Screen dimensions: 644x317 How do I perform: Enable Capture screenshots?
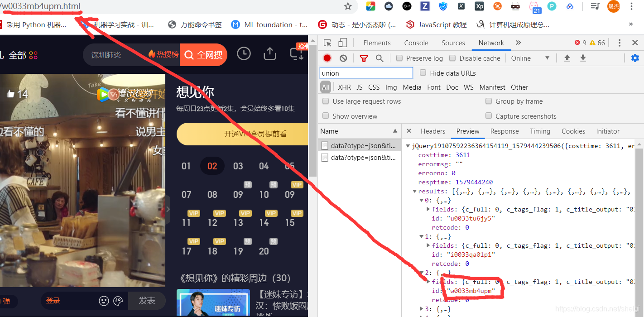tap(489, 116)
